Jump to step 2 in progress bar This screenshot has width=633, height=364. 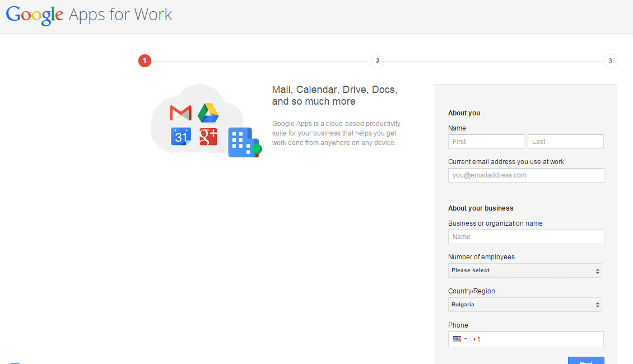(378, 61)
